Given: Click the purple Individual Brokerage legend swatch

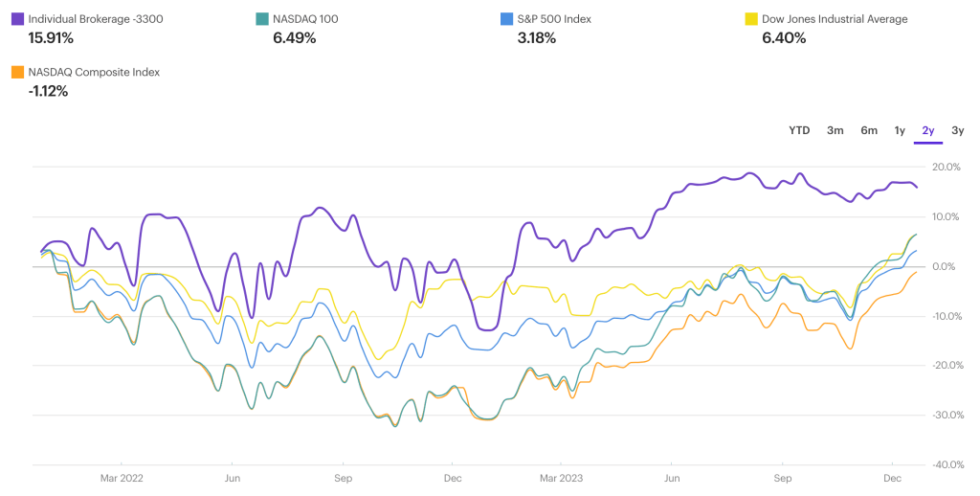Looking at the screenshot, I should 17,18.
